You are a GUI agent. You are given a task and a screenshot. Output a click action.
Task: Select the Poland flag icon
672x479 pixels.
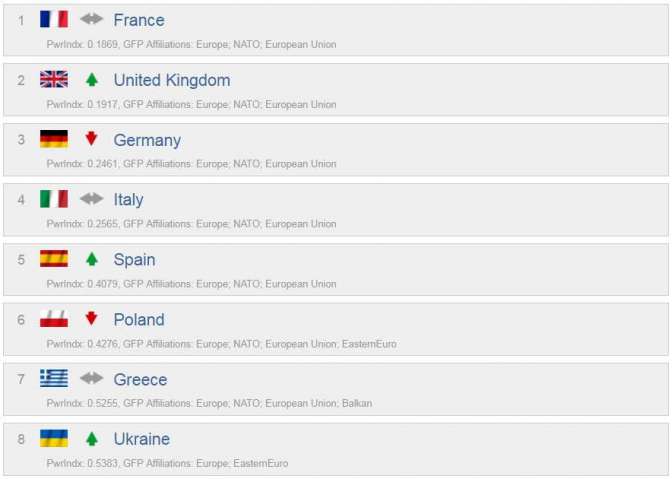coord(54,319)
